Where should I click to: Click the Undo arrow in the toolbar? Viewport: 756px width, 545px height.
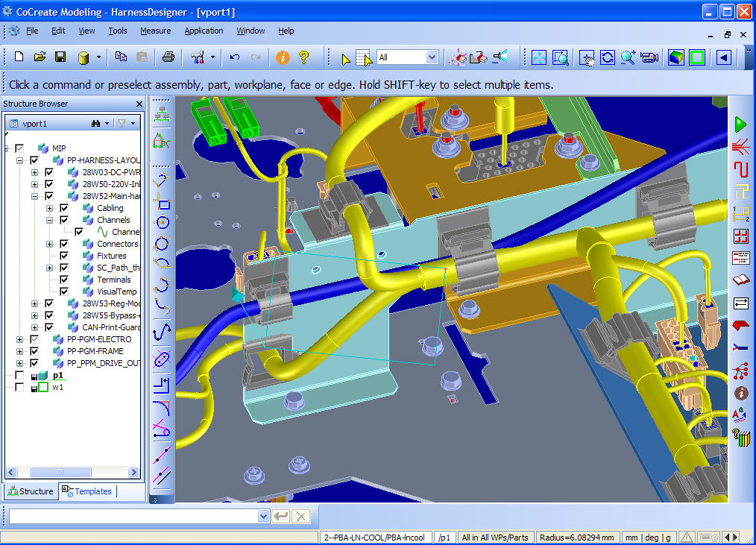coord(235,57)
